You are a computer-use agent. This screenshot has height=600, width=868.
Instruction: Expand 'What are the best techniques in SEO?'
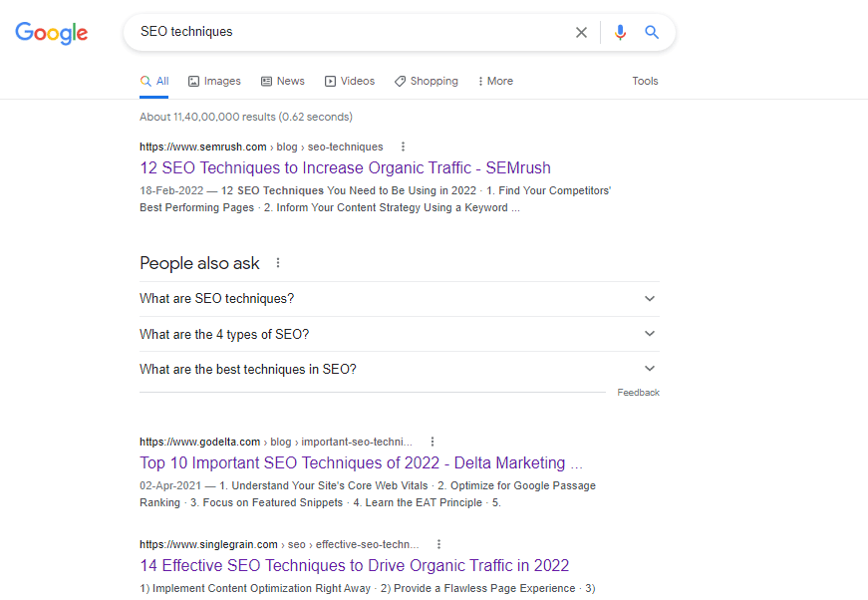400,369
